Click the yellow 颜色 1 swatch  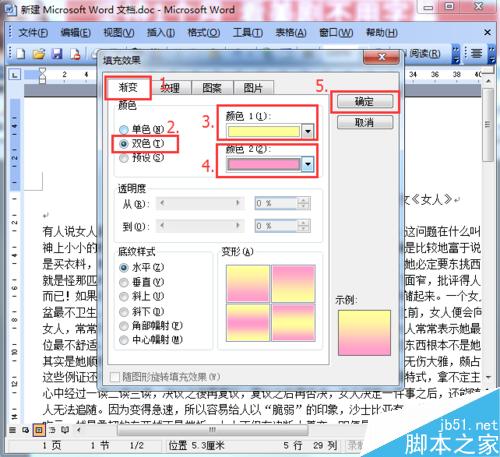click(x=264, y=131)
